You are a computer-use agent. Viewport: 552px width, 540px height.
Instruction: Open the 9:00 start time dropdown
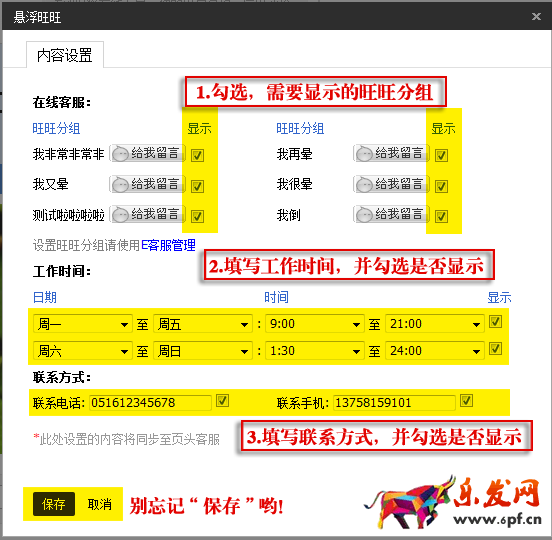[x=315, y=324]
